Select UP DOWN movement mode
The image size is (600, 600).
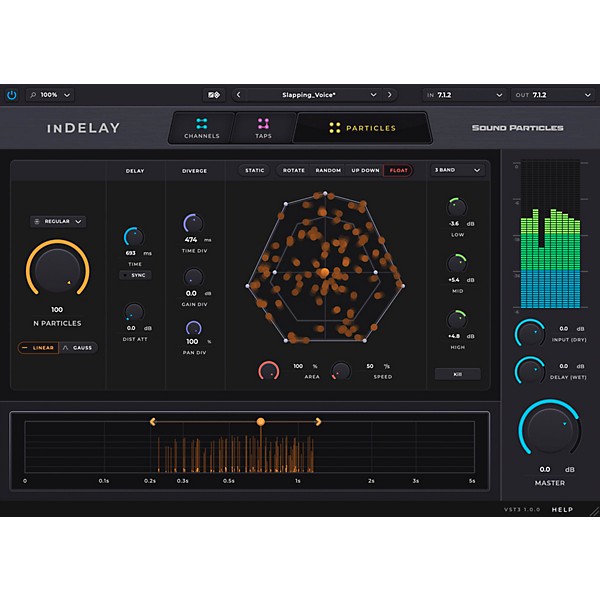365,170
